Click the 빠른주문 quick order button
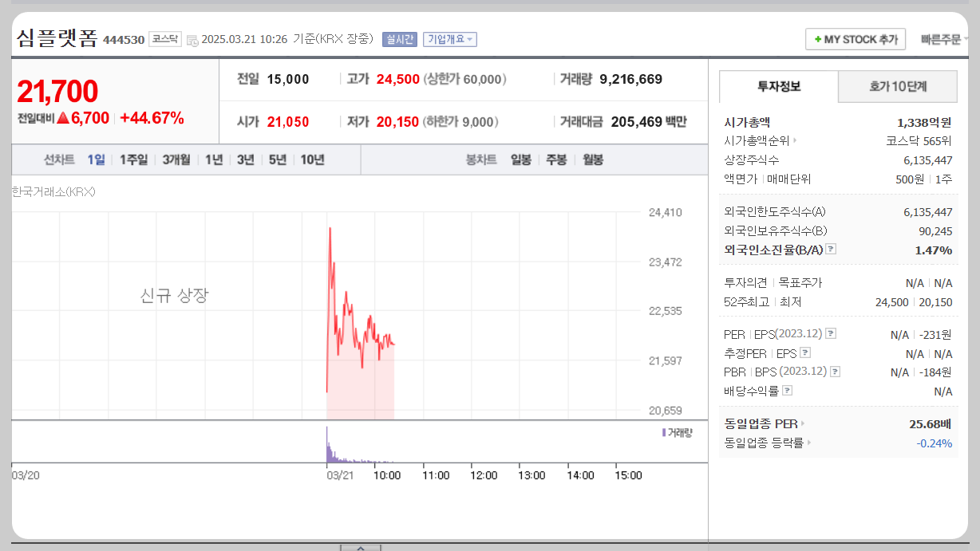 pyautogui.click(x=942, y=38)
